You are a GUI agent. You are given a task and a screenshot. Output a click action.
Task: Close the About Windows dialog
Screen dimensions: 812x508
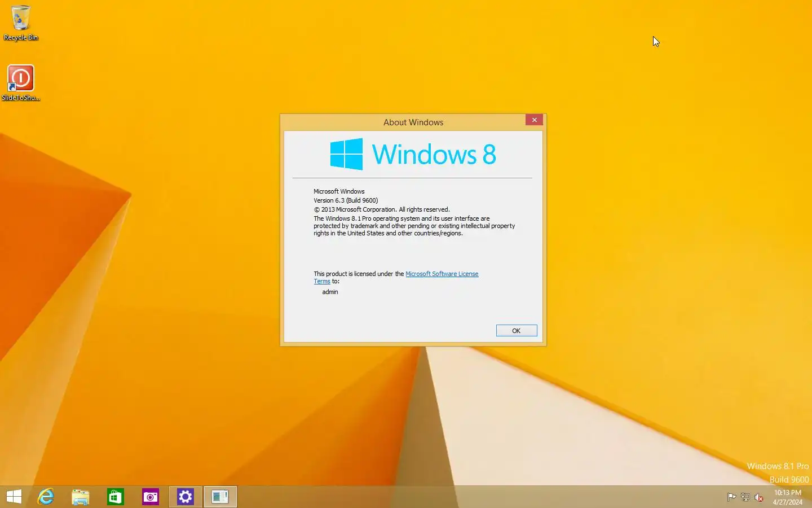click(534, 120)
